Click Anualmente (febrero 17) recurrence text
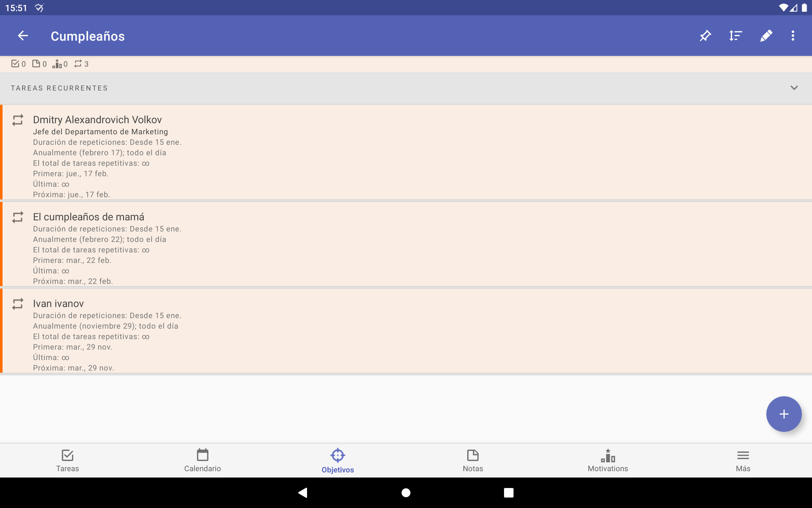This screenshot has height=508, width=812. tap(100, 152)
